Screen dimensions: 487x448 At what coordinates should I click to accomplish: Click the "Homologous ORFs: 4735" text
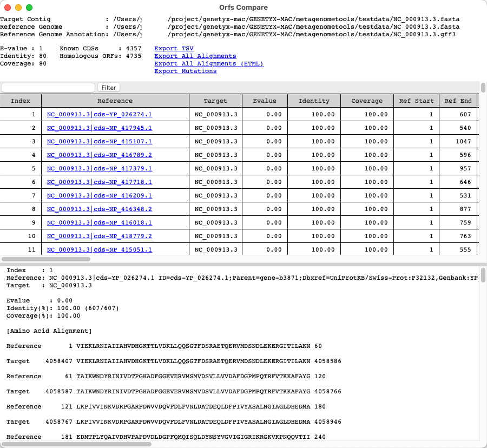click(100, 56)
